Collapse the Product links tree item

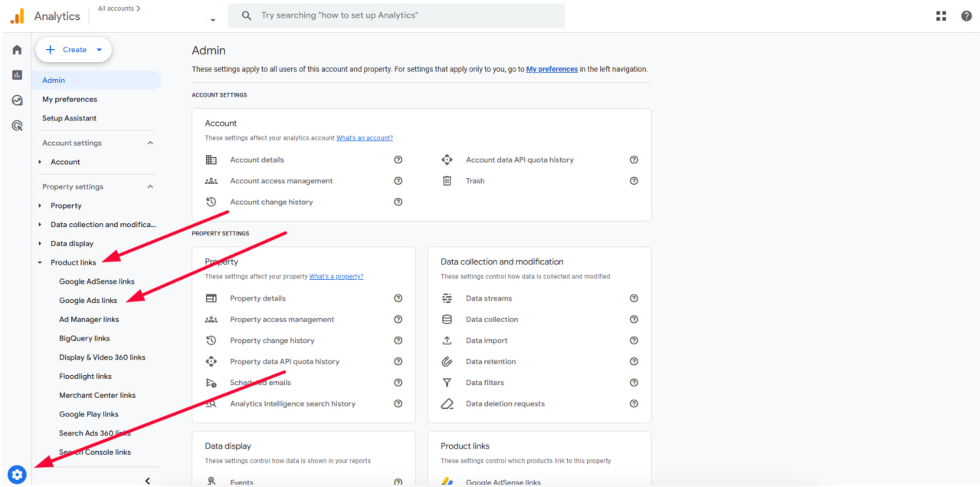(x=40, y=262)
